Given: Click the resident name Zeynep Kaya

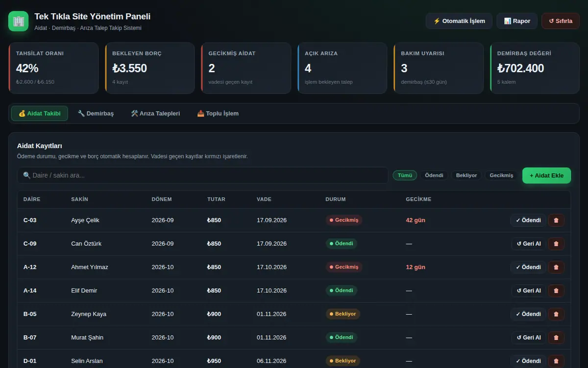Looking at the screenshot, I should pyautogui.click(x=89, y=314).
